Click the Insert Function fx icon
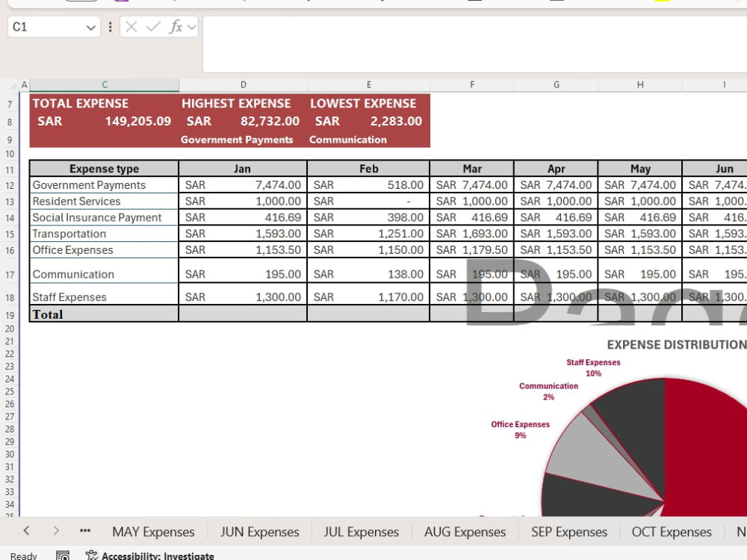Viewport: 747px width, 560px height. tap(176, 27)
